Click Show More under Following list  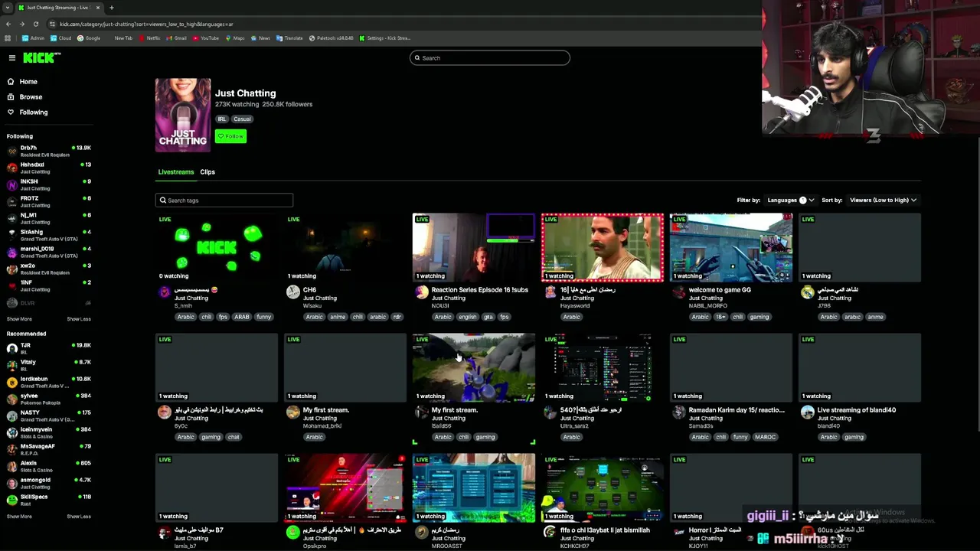19,319
